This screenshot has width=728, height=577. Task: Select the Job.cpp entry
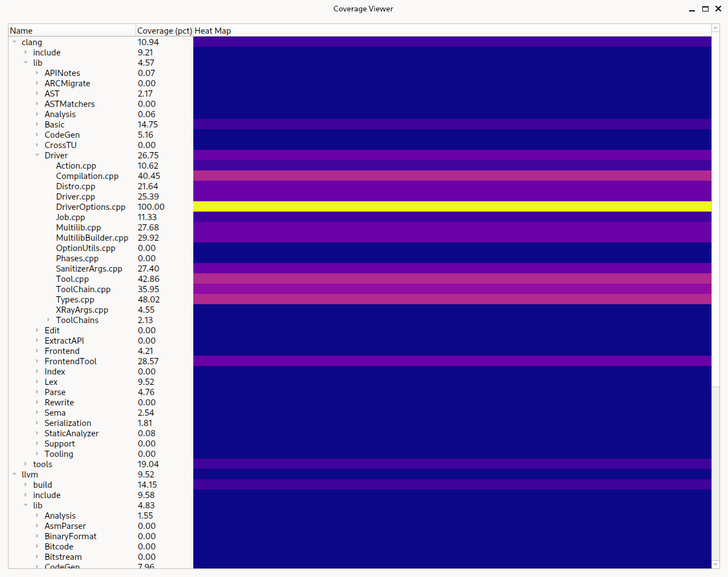click(70, 217)
